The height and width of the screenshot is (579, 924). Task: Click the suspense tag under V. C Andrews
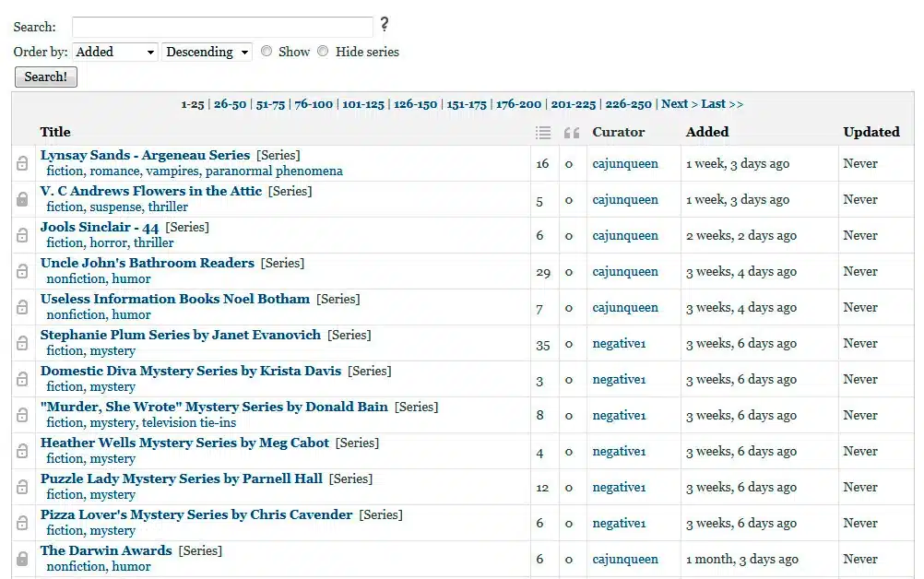click(x=115, y=207)
